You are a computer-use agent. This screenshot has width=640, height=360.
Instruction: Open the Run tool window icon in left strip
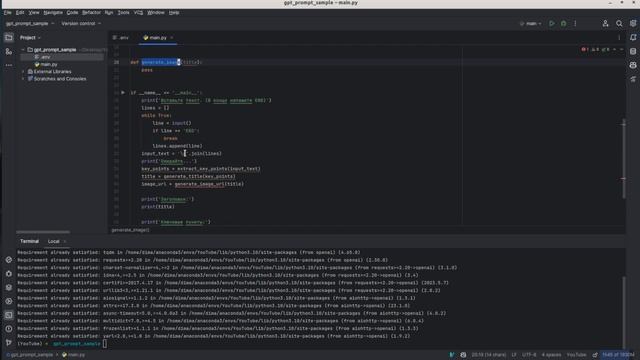(x=9, y=301)
